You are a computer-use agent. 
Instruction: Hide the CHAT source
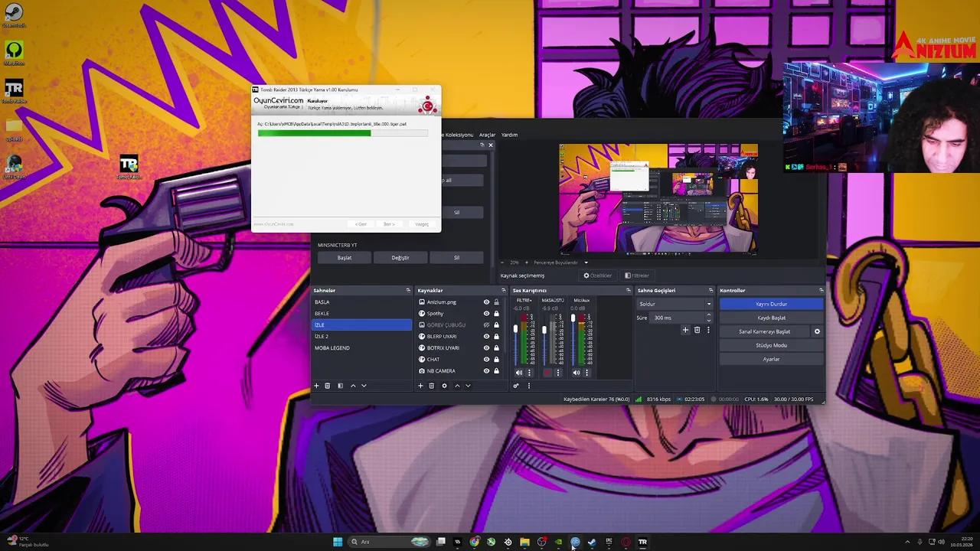(x=486, y=360)
